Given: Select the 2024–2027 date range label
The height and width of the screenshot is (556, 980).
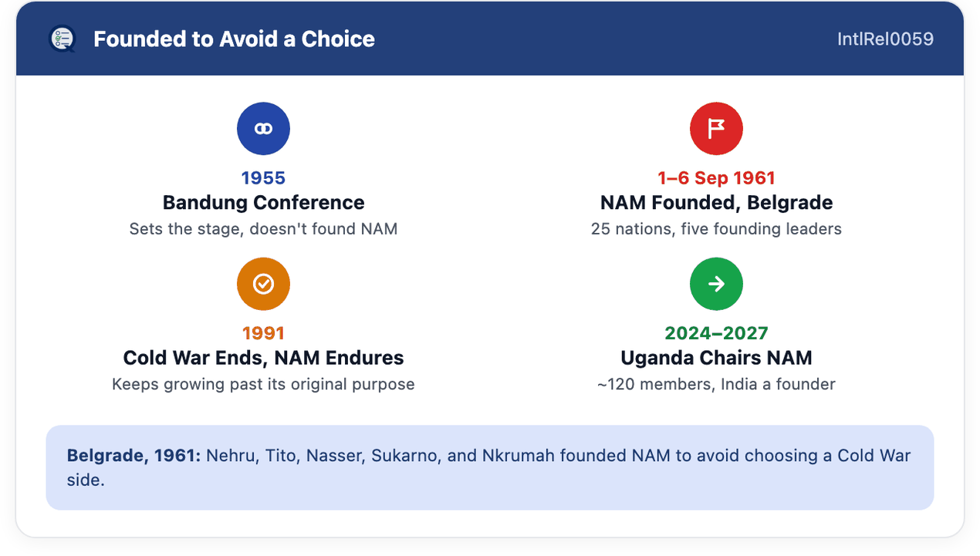Looking at the screenshot, I should coord(716,333).
